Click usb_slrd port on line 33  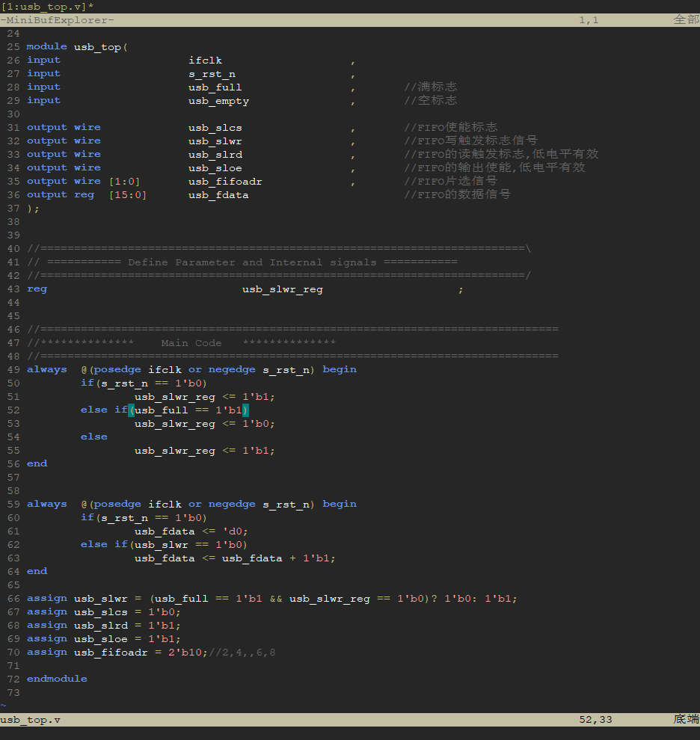(x=215, y=155)
